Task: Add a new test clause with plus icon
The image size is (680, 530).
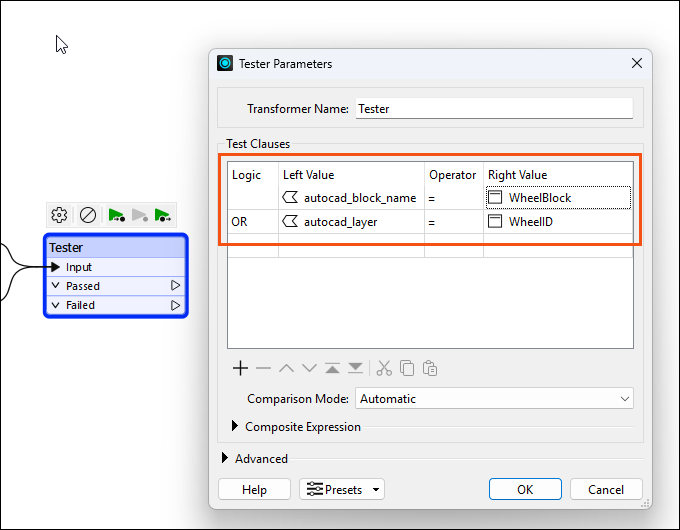Action: 240,368
